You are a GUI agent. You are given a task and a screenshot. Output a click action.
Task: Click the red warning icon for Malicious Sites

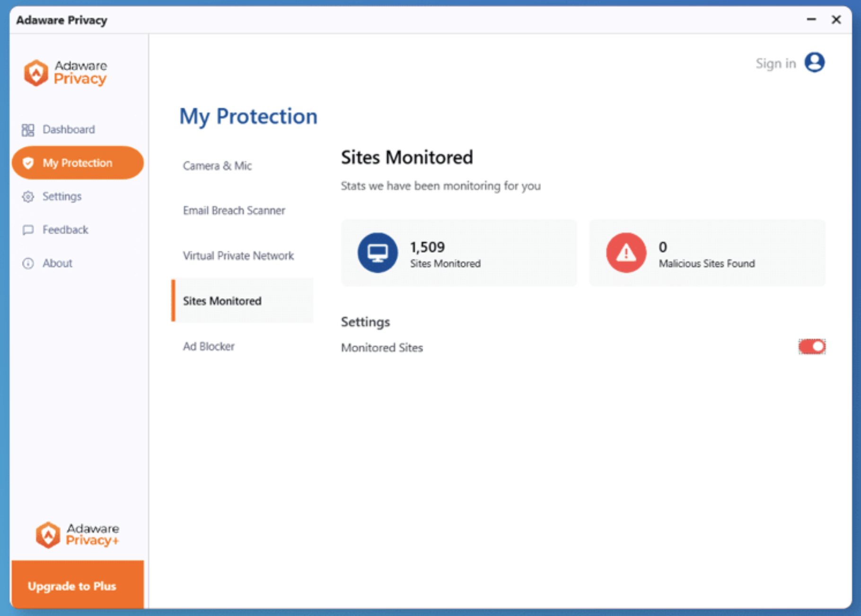click(x=626, y=253)
